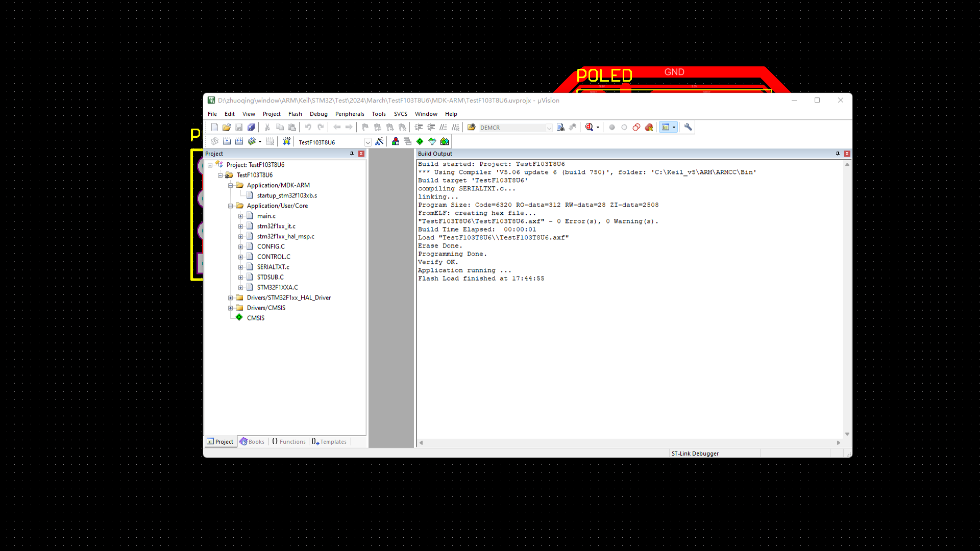The image size is (980, 551).
Task: Click Start/Stop Debug Session icon
Action: coord(590,127)
